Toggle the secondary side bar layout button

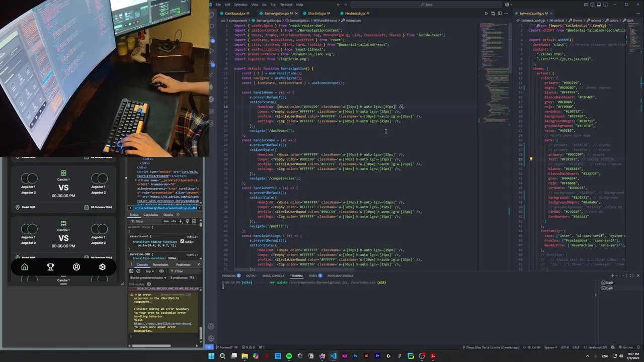click(x=605, y=5)
